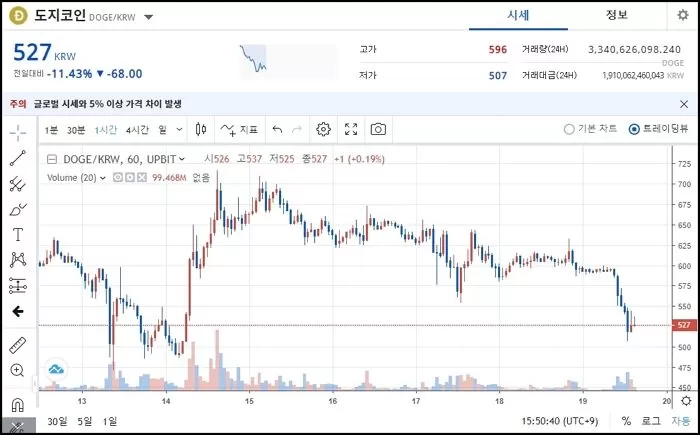This screenshot has height=435, width=700.
Task: Enter fullscreen chart mode
Action: 351,129
